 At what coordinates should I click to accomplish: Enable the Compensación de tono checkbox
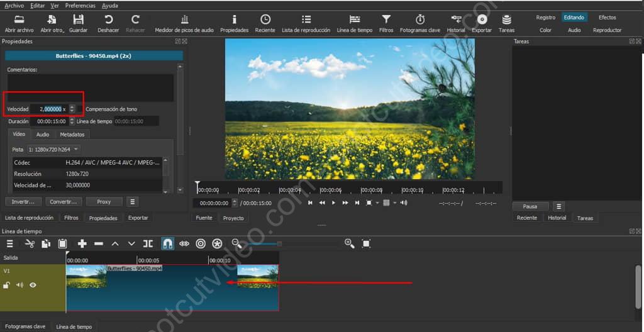tap(80, 109)
